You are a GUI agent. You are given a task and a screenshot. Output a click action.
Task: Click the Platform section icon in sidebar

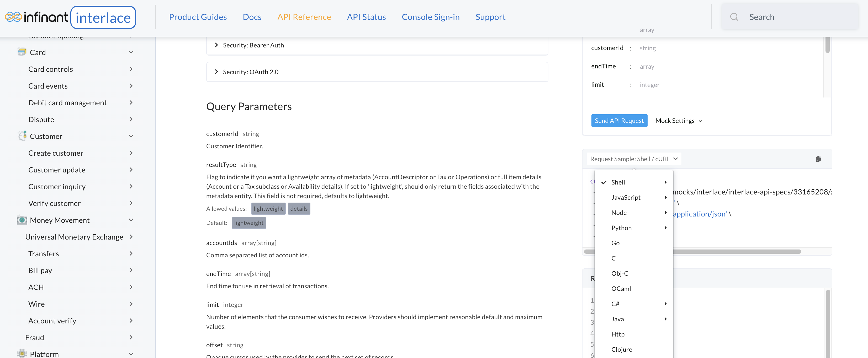(22, 354)
